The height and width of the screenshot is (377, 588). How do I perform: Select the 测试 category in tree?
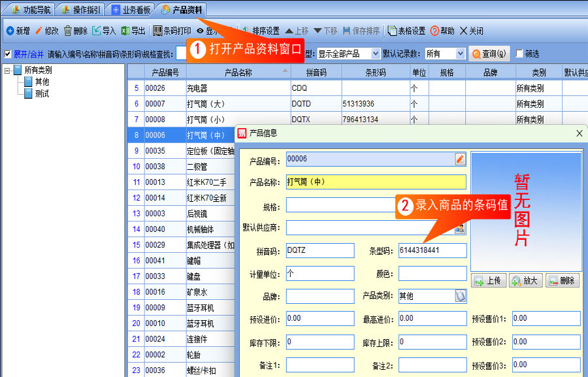(x=42, y=93)
